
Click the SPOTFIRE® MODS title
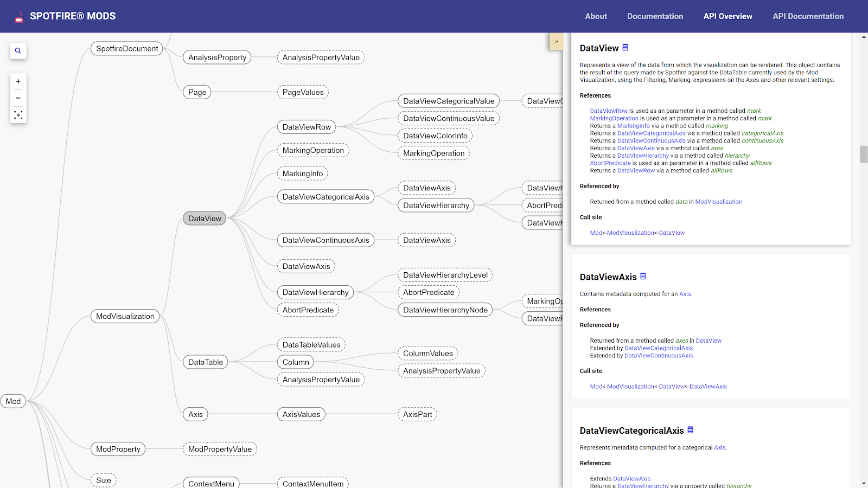pyautogui.click(x=73, y=16)
